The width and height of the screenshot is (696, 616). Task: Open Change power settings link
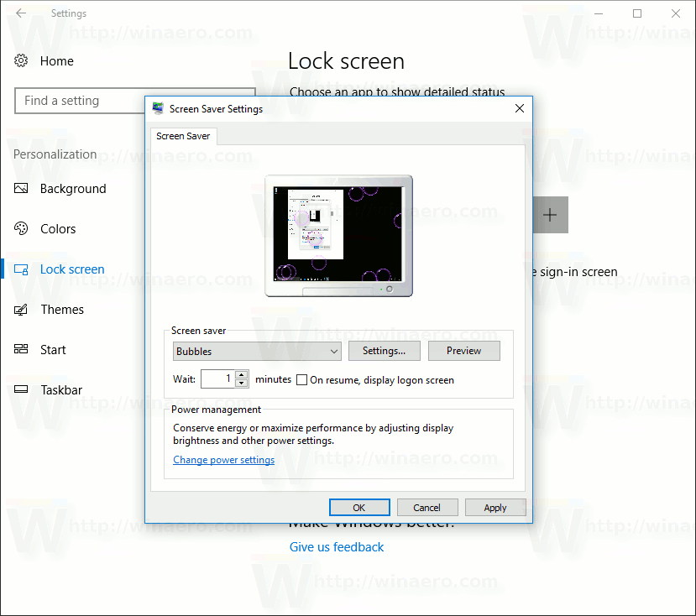tap(223, 459)
